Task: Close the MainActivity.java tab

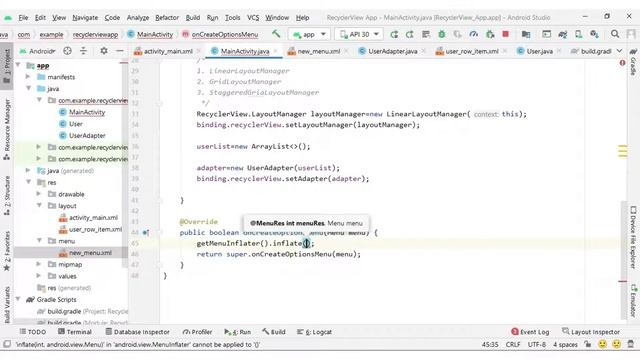Action: coord(276,51)
